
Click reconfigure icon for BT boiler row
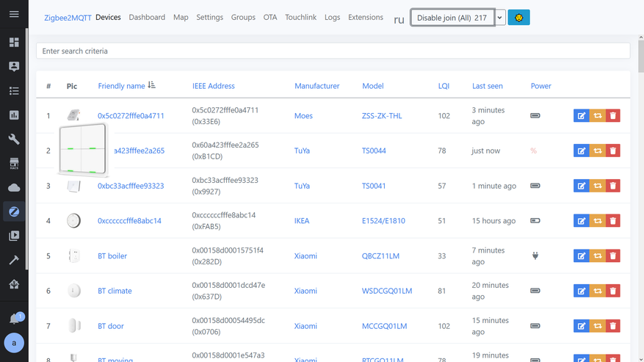pos(597,256)
